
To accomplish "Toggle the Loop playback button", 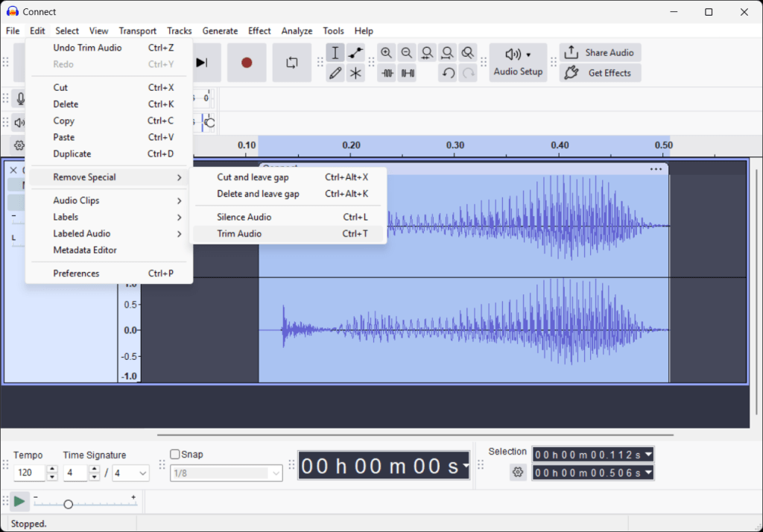I will (x=291, y=63).
